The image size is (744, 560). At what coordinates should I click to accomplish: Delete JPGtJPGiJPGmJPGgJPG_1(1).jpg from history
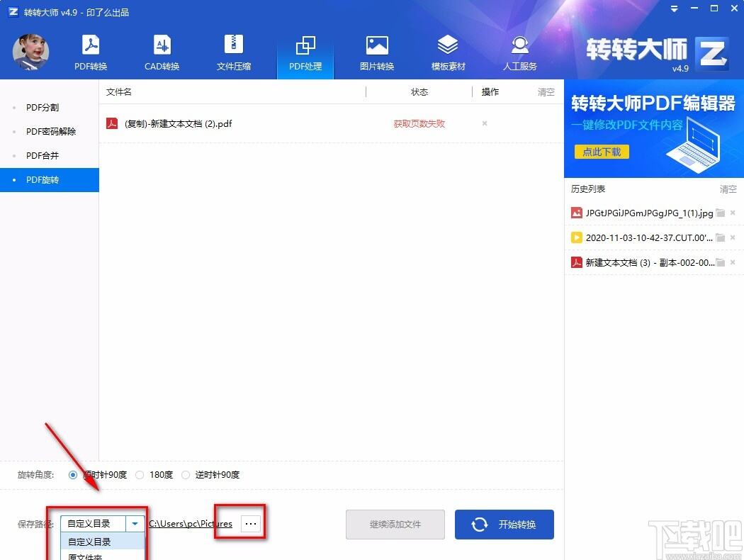[733, 213]
